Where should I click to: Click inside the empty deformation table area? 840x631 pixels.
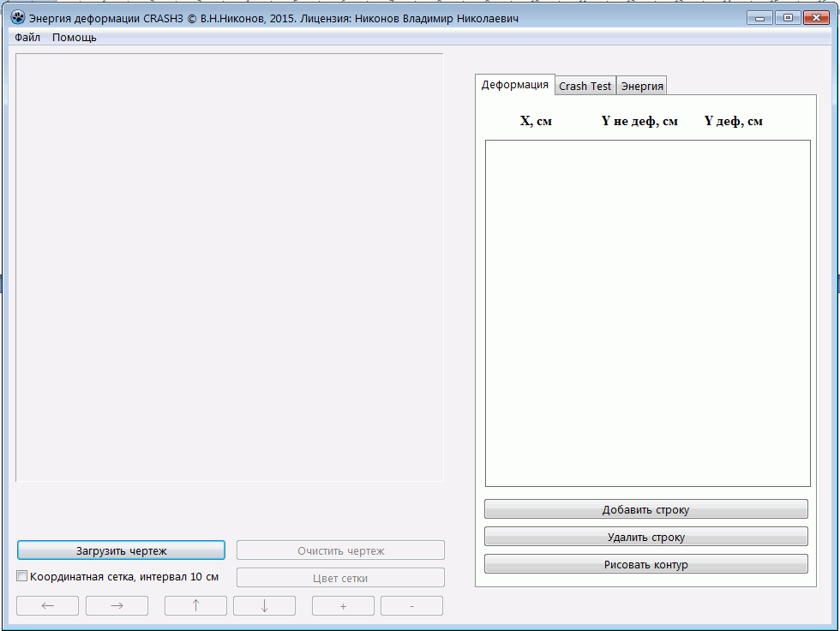[x=647, y=313]
